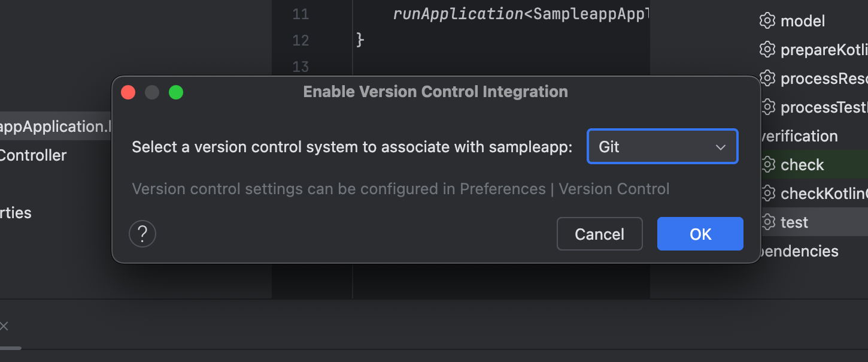This screenshot has width=868, height=362.
Task: Click line number 12 in editor gutter
Action: coord(301,40)
